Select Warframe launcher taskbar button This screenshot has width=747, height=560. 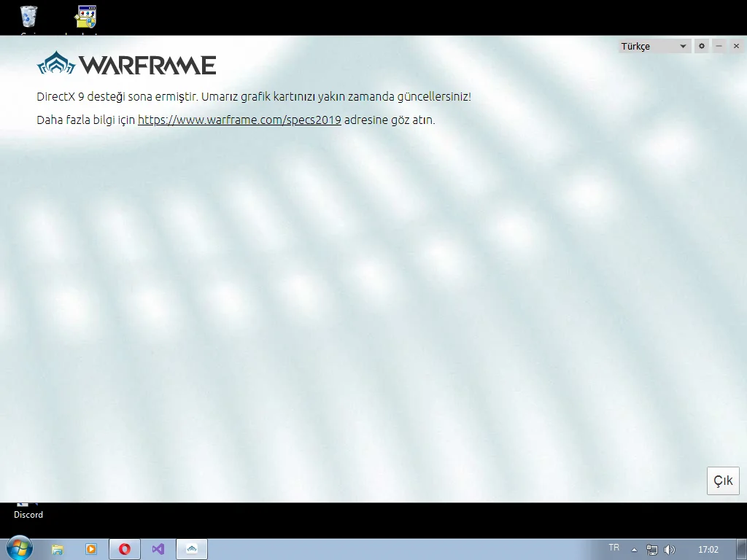[x=192, y=549]
